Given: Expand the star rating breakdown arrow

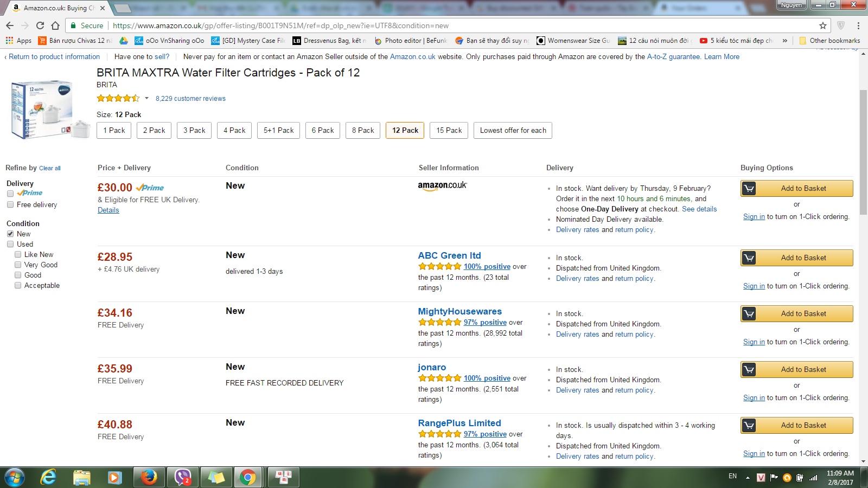Looking at the screenshot, I should pyautogui.click(x=146, y=99).
